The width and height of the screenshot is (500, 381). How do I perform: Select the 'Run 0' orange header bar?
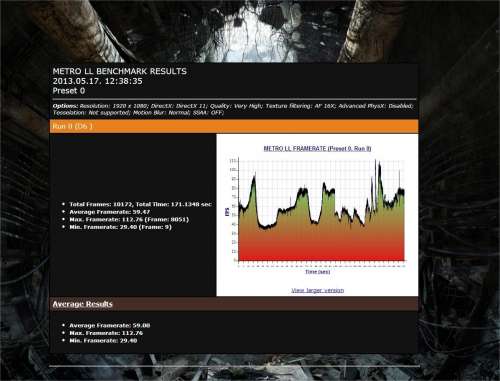234,126
